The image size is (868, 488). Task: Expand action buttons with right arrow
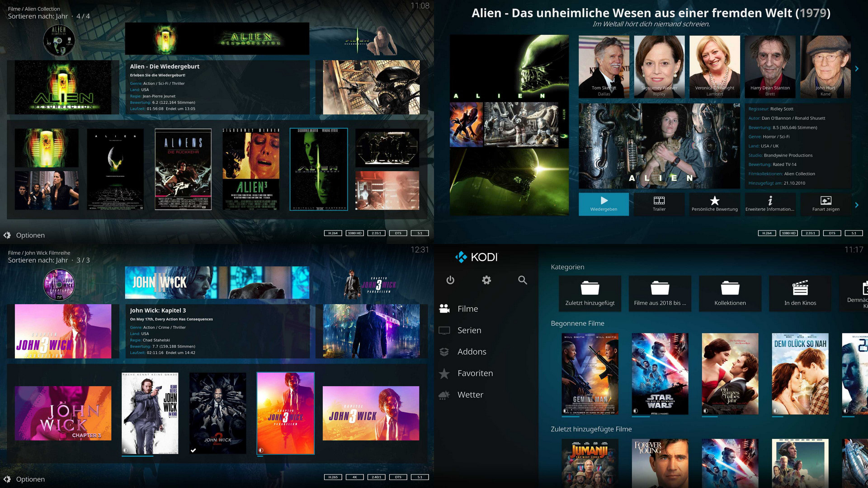(857, 205)
